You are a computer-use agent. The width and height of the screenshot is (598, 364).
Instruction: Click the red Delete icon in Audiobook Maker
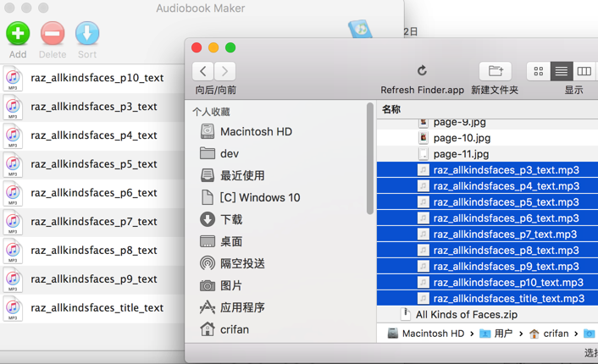[x=53, y=34]
